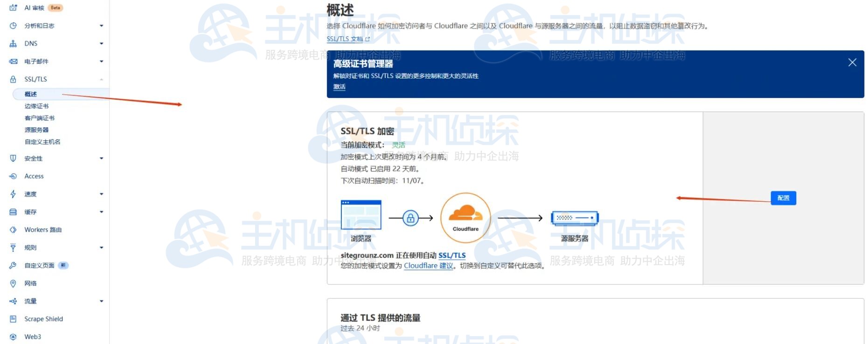Click the Workers routes icon
Screen dimensions: 868x344
coord(13,230)
